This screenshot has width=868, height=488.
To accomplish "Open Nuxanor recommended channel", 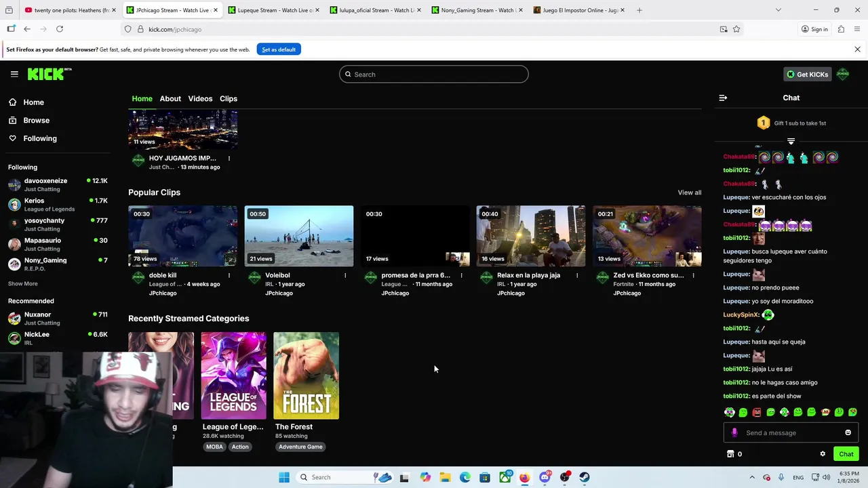I will 58,319.
